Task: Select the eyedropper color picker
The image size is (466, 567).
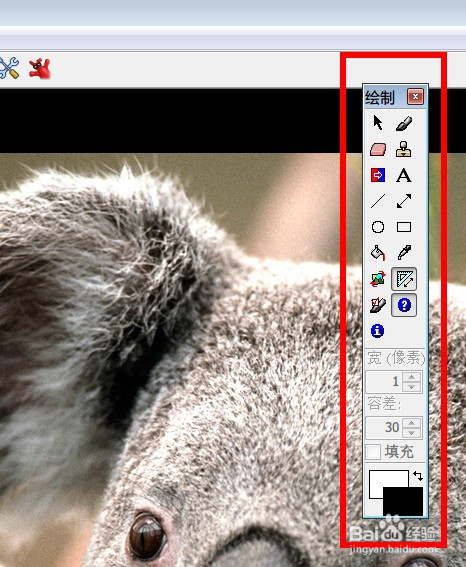Action: tap(404, 253)
